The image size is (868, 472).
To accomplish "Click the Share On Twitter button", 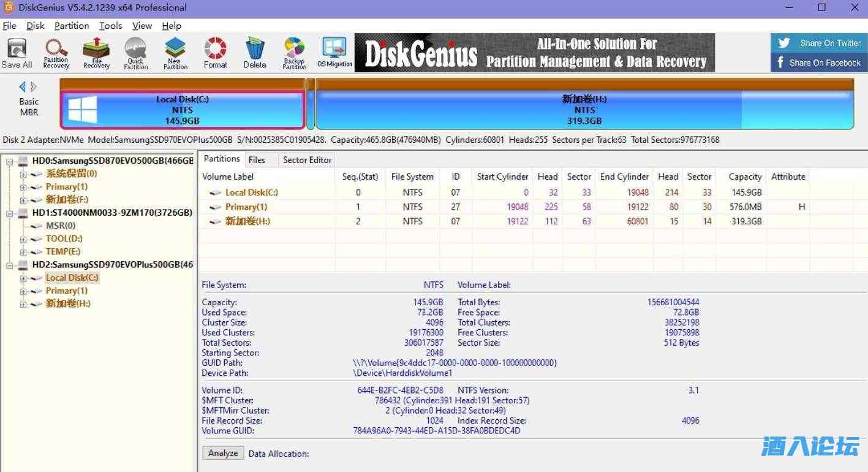I will coord(819,43).
